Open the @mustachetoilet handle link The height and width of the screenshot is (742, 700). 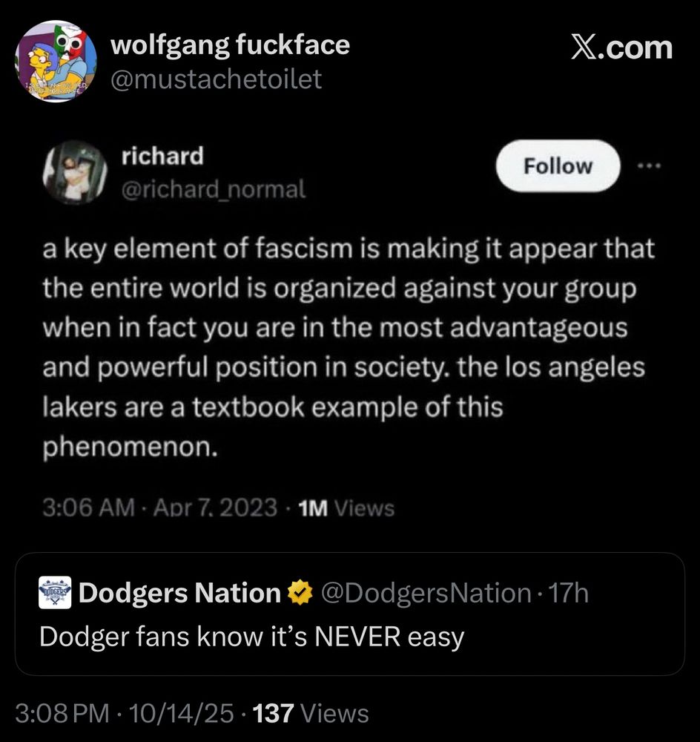click(216, 79)
